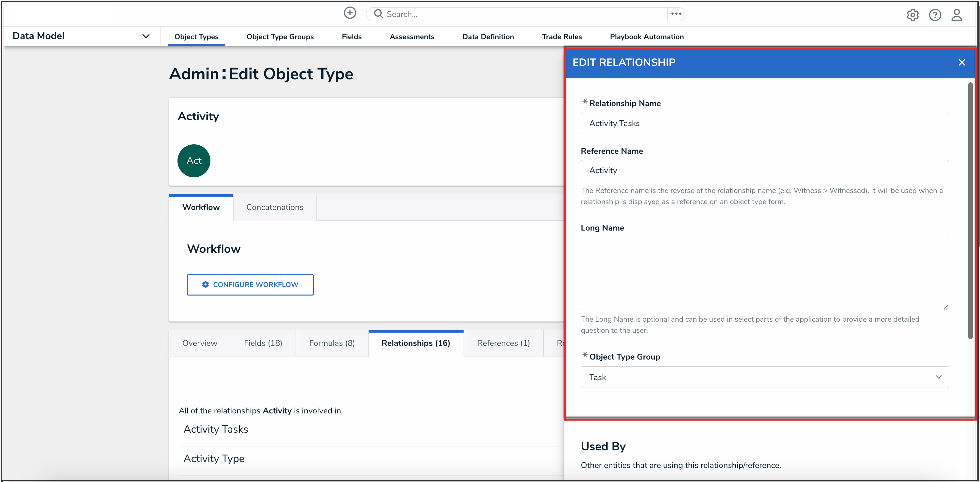
Task: Click the Configure Workflow button
Action: click(x=250, y=284)
